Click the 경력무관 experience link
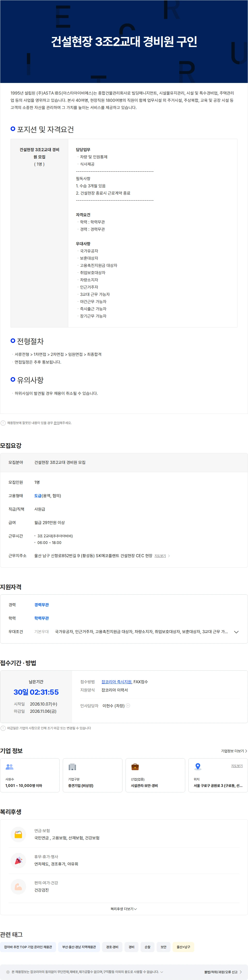This screenshot has width=248, height=980. [41, 604]
